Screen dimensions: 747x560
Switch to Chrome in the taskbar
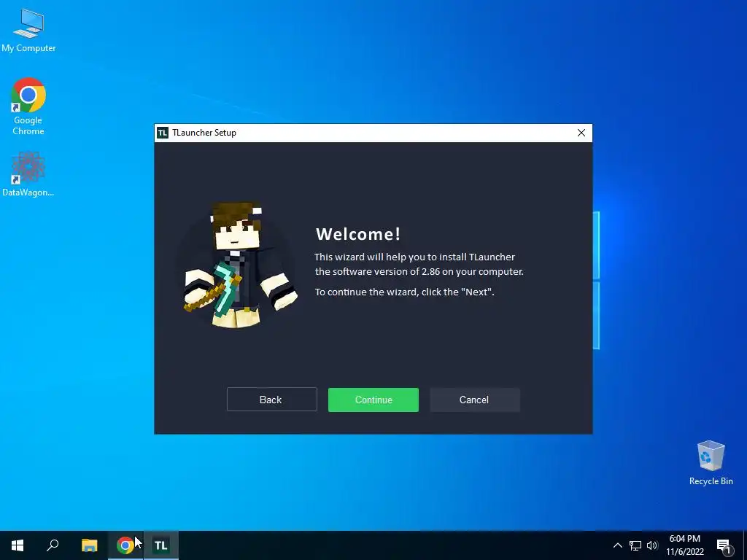(125, 545)
